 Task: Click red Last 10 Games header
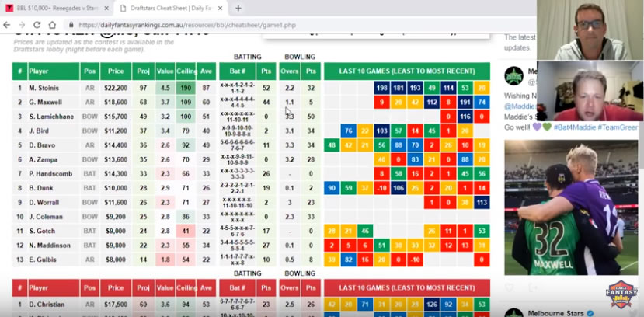coord(407,288)
